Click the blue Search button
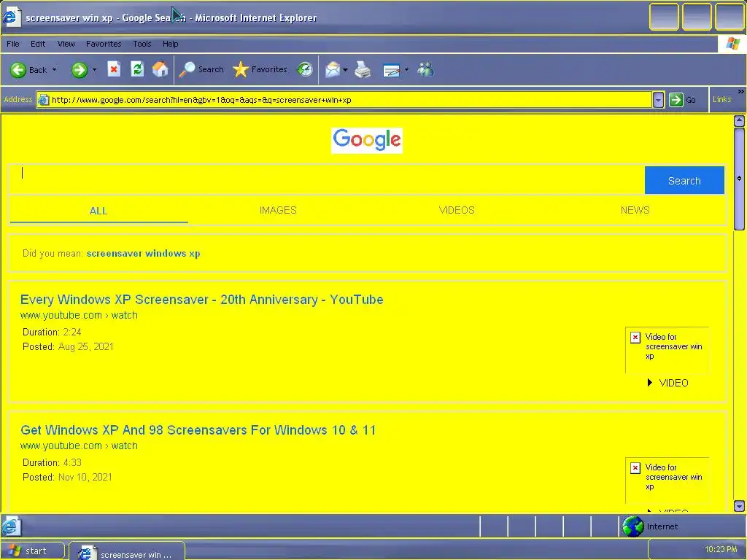 [684, 181]
